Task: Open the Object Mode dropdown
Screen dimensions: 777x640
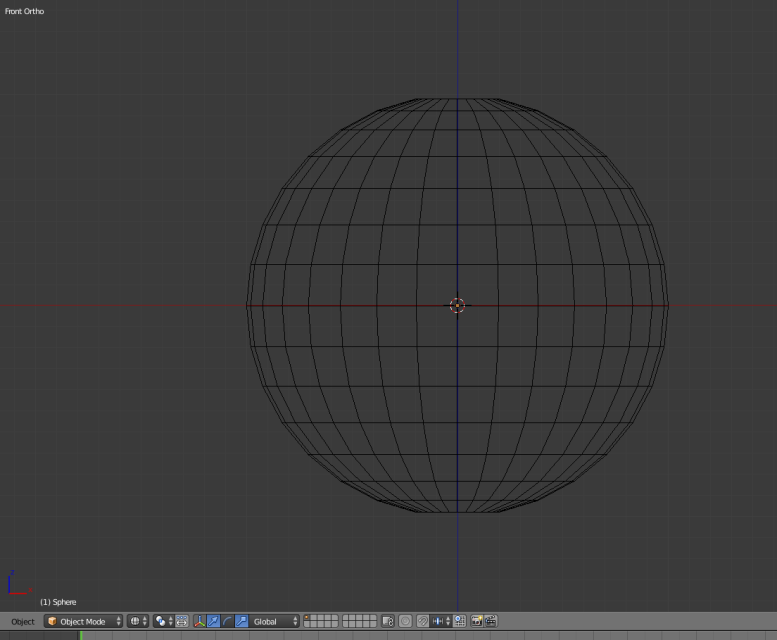Action: 83,621
